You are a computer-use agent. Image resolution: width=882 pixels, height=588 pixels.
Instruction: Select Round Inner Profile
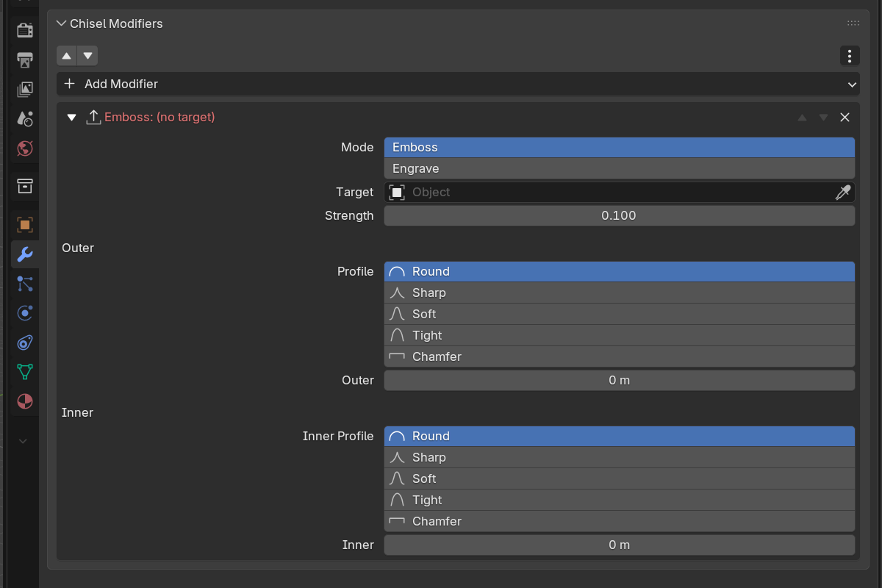(x=620, y=436)
